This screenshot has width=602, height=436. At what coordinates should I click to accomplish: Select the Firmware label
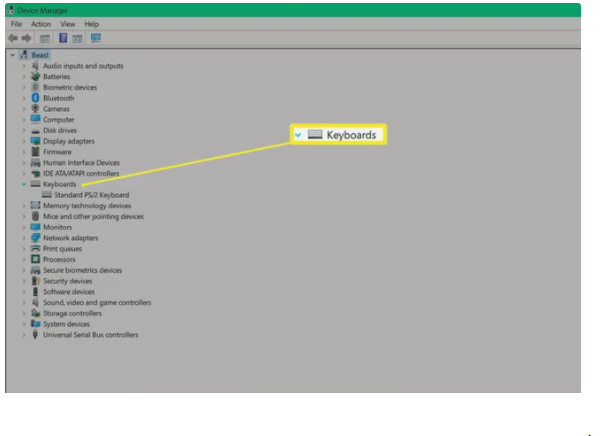coord(57,152)
